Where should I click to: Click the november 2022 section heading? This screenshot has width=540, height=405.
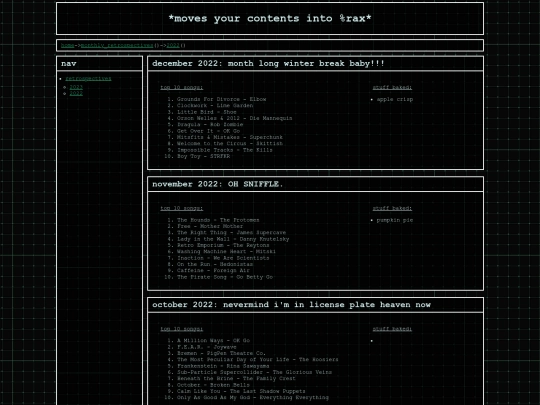click(217, 184)
